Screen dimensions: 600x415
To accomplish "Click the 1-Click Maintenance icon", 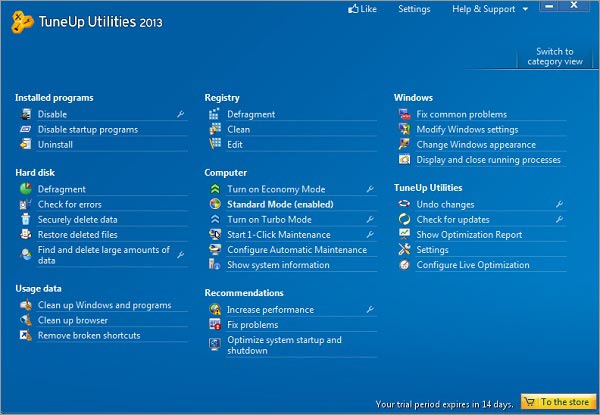I will tap(215, 234).
